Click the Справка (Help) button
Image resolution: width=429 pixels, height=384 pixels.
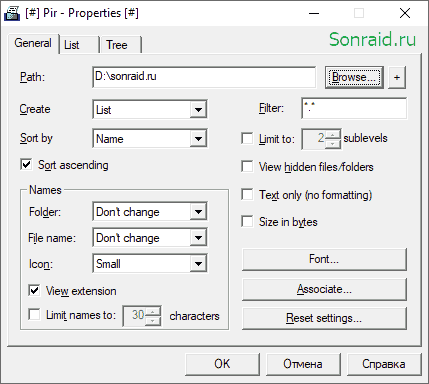point(384,364)
